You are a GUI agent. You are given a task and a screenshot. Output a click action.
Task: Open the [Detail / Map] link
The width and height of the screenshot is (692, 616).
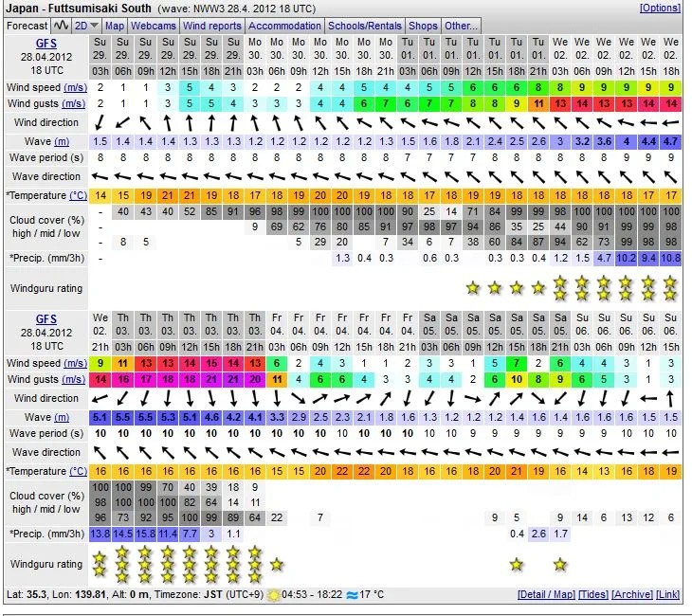546,594
